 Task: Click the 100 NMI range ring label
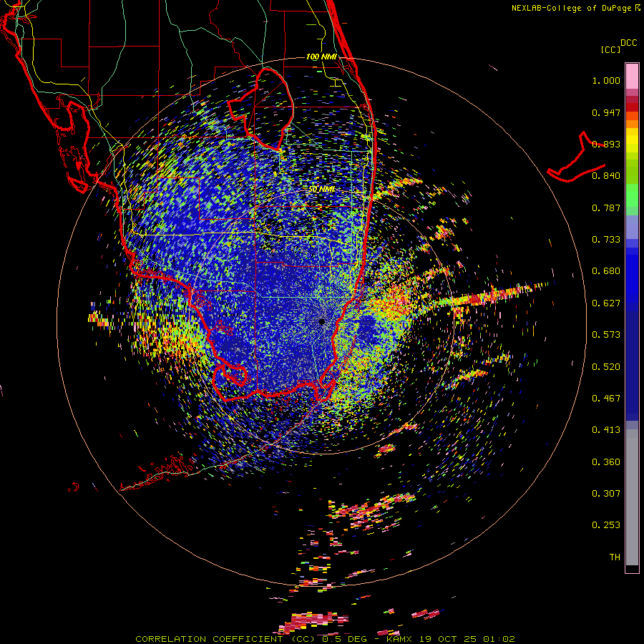(x=321, y=57)
